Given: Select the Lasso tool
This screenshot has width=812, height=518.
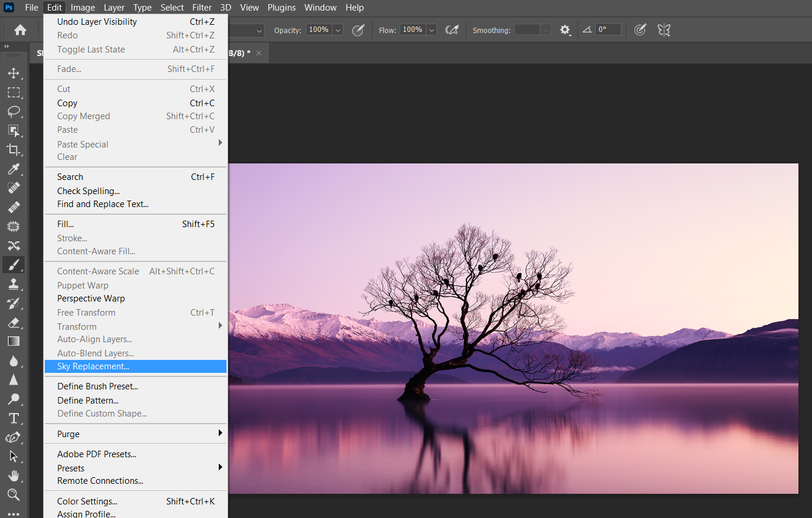Looking at the screenshot, I should (x=14, y=112).
